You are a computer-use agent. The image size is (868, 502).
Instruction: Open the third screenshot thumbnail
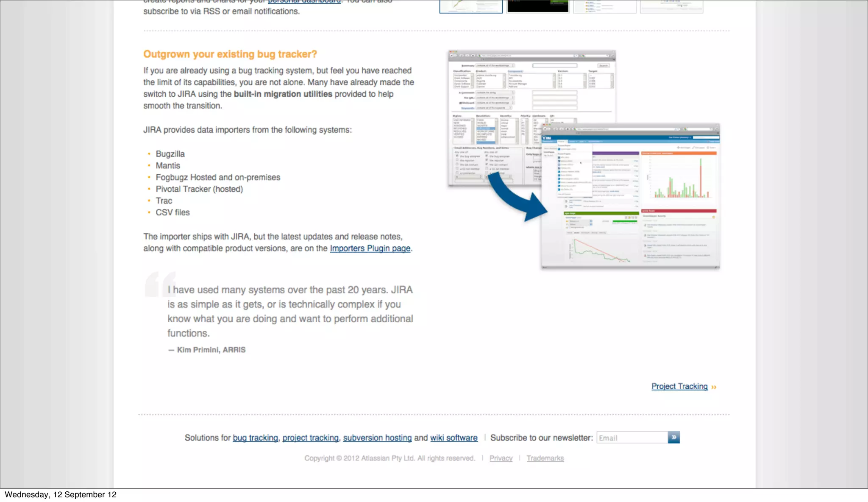[604, 6]
